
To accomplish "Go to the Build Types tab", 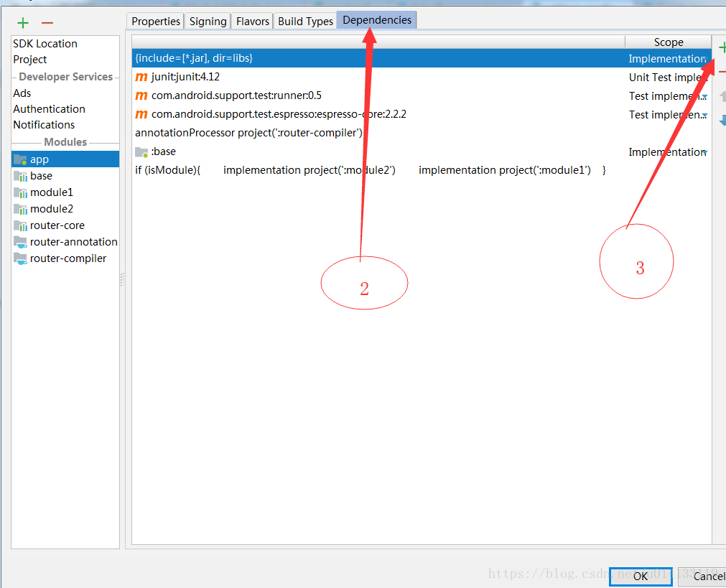I will tap(306, 22).
